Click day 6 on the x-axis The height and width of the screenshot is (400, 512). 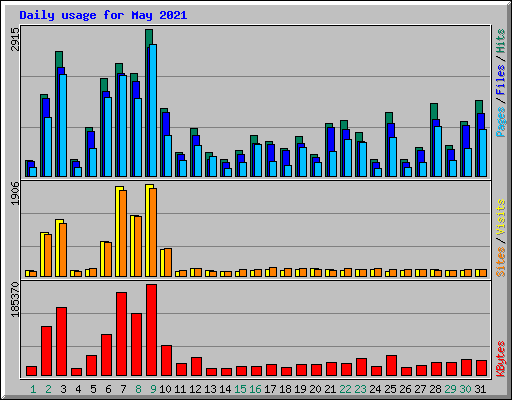click(108, 389)
